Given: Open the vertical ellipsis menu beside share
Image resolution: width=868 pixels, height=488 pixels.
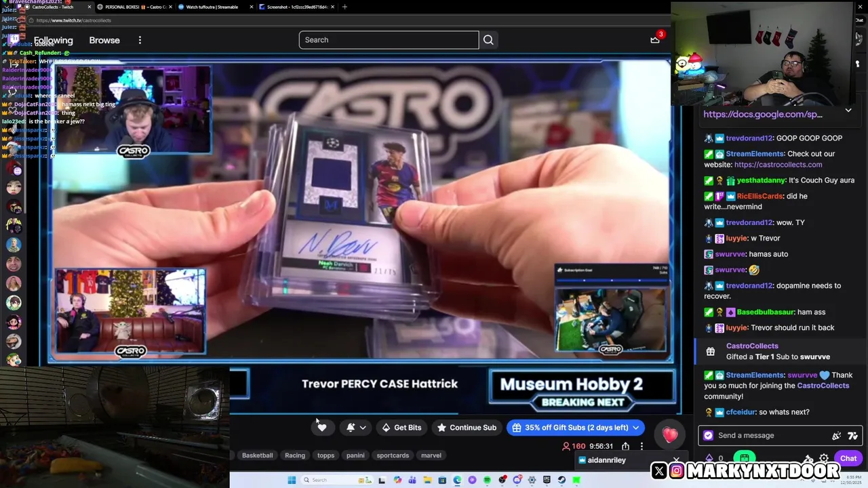Looking at the screenshot, I should pos(642,447).
